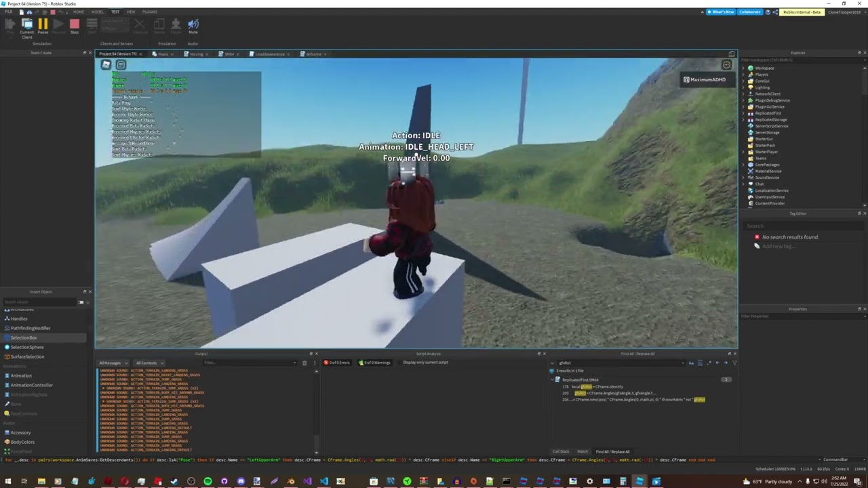Mute the game audio
The width and height of the screenshot is (868, 488).
pos(193,26)
